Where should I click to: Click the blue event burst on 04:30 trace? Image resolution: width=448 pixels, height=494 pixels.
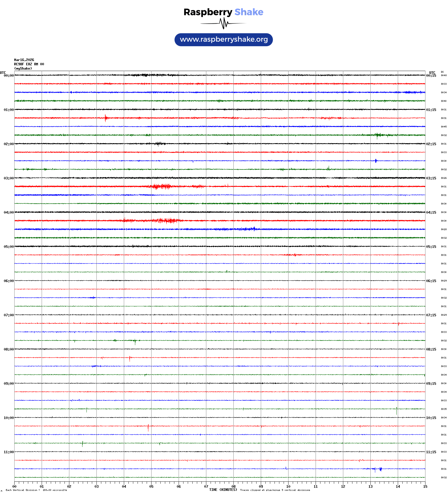[245, 229]
